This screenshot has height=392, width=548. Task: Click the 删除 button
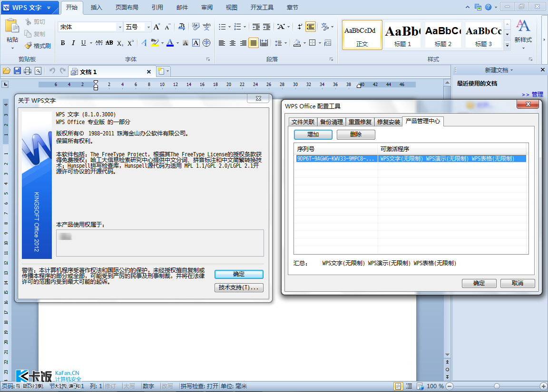tap(356, 134)
